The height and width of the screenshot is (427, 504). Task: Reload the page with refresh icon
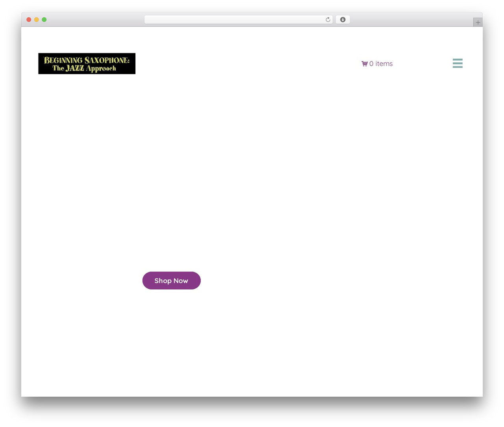click(x=328, y=20)
